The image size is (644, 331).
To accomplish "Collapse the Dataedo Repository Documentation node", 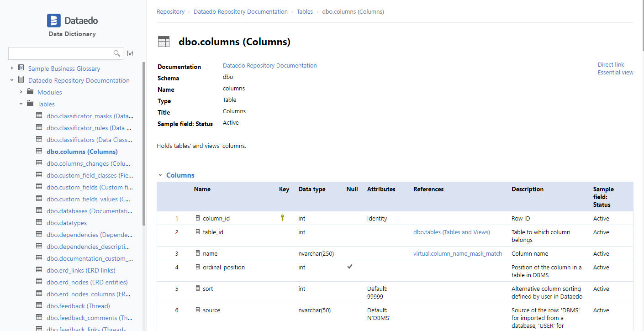I will (x=12, y=80).
